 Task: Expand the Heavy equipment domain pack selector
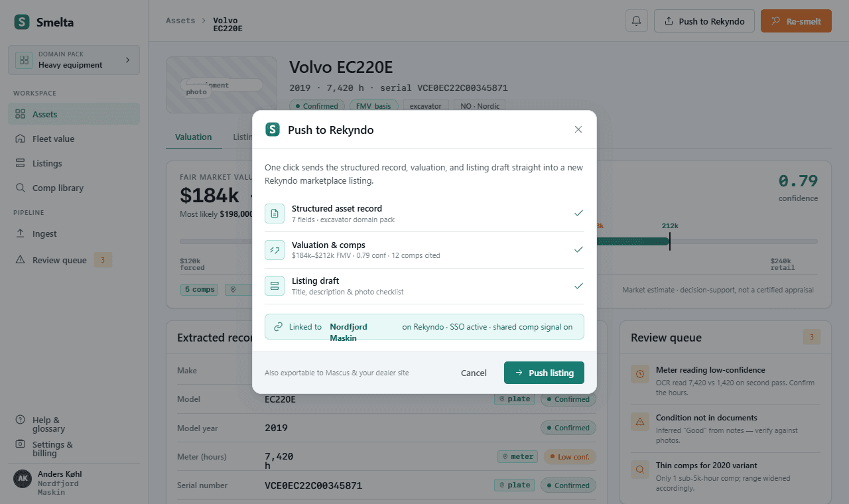click(74, 60)
